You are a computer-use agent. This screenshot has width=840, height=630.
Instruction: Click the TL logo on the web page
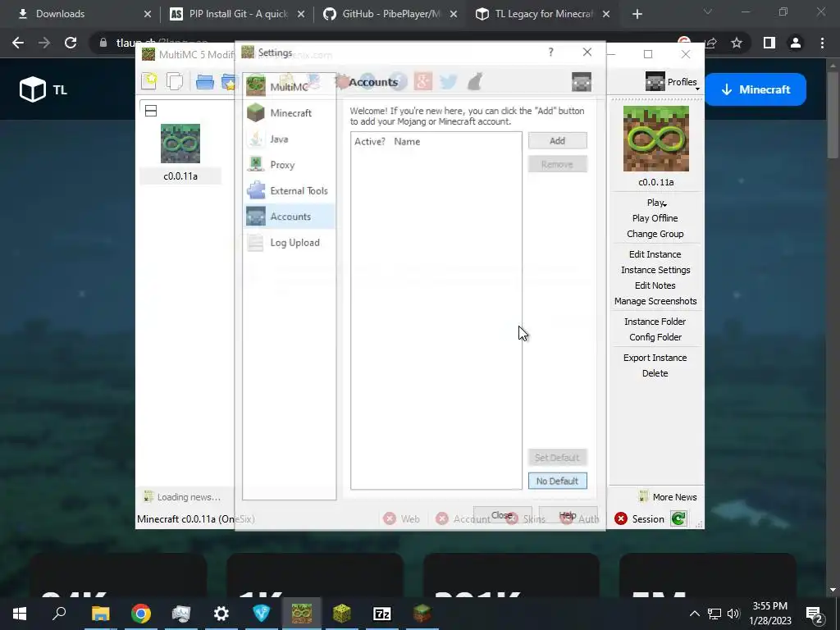point(43,89)
